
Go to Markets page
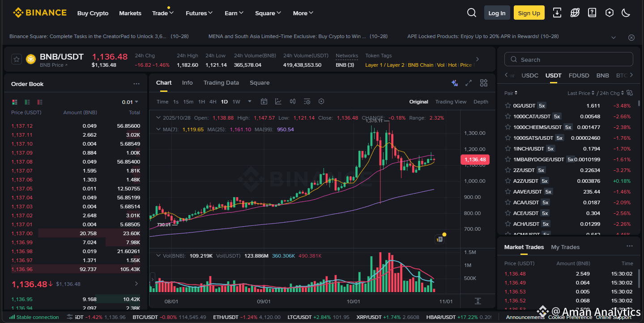coord(130,13)
